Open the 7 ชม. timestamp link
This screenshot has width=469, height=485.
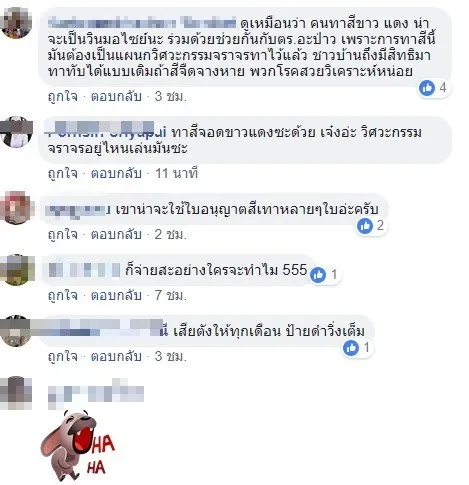click(170, 295)
